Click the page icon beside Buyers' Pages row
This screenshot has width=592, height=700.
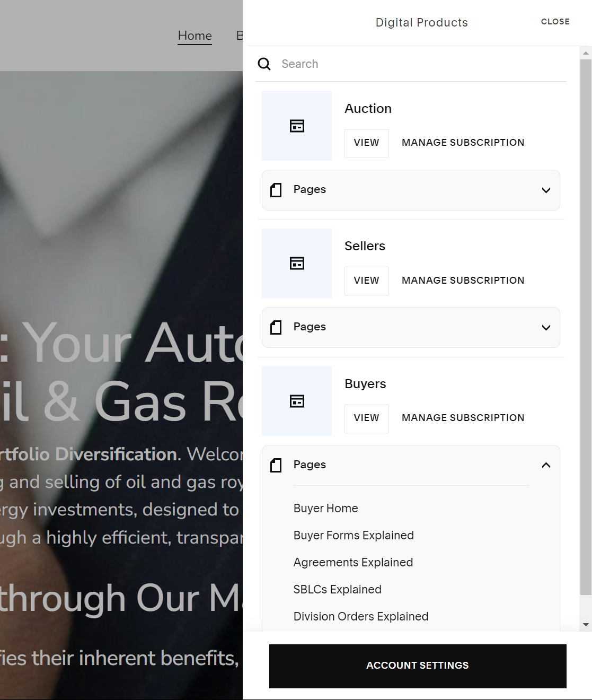tap(276, 465)
